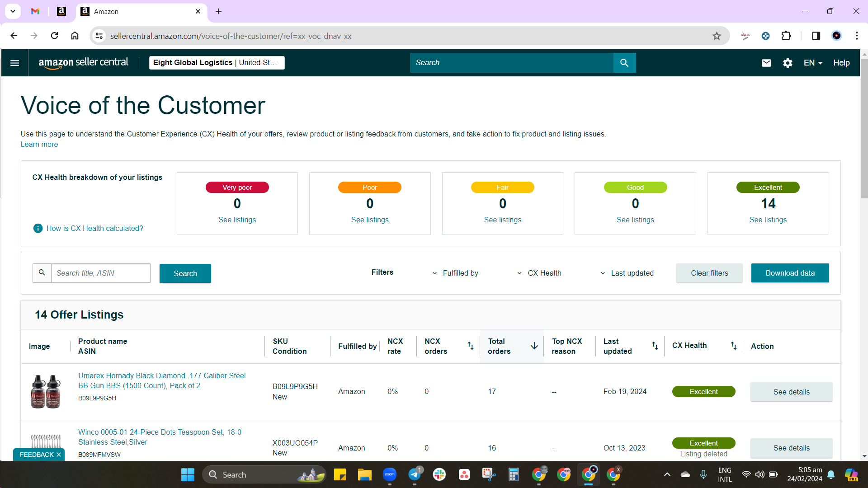Click the magnifier search button in header
Image resolution: width=868 pixels, height=488 pixels.
[624, 63]
